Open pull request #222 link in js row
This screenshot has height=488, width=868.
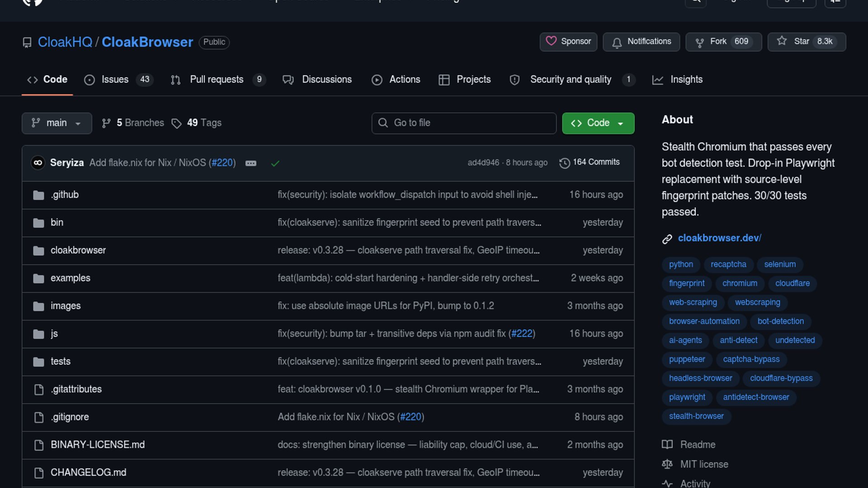tap(522, 334)
